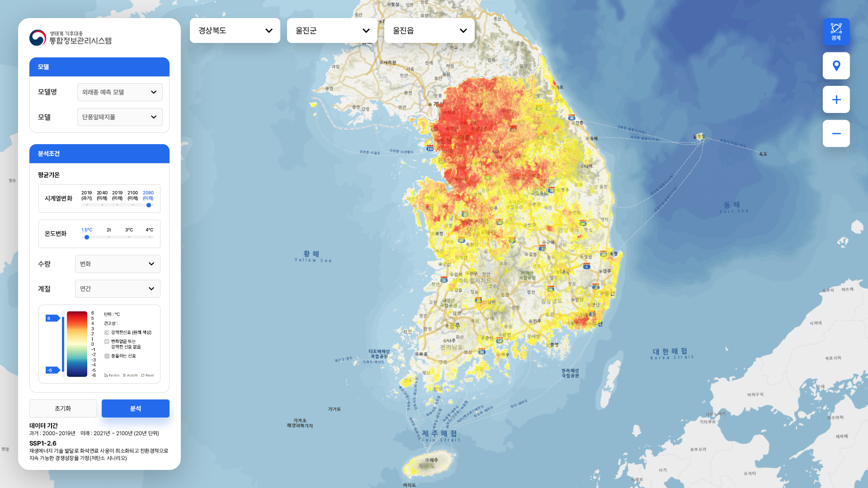
Task: Zoom out with the minus button
Action: (836, 133)
